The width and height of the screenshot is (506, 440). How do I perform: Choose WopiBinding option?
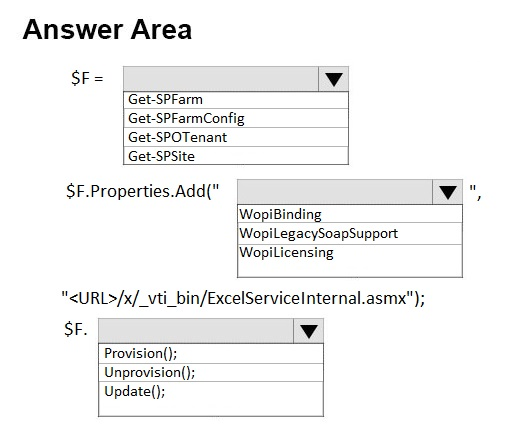[x=350, y=214]
